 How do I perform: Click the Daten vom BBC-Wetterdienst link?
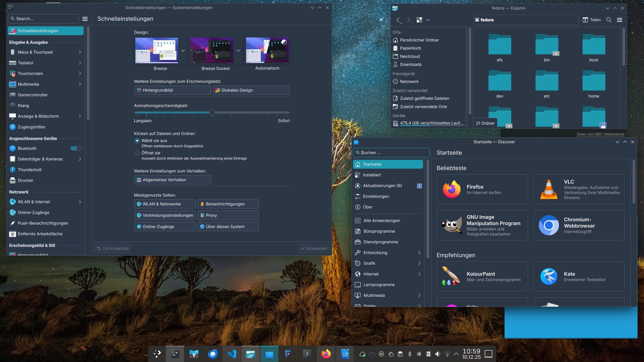[x=600, y=134]
